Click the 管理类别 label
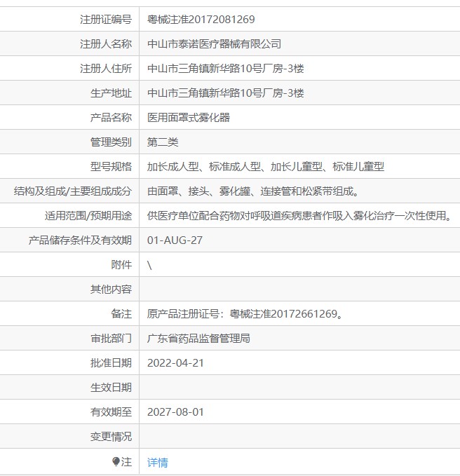Image resolution: width=460 pixels, height=476 pixels. pos(111,142)
